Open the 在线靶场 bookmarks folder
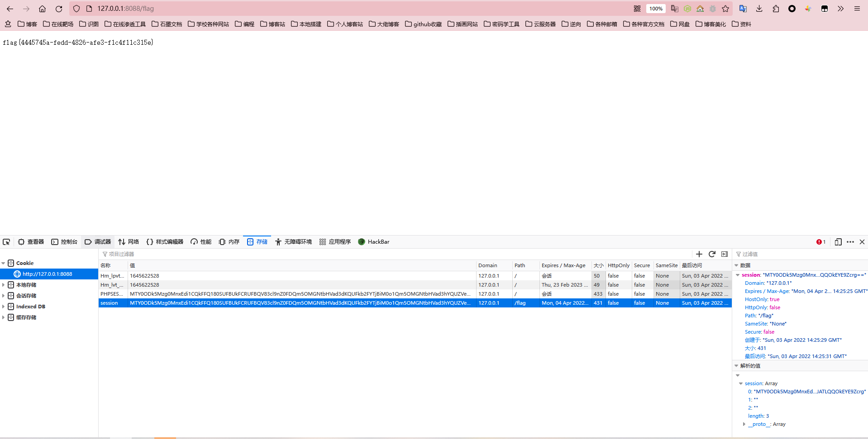868x439 pixels. click(x=58, y=24)
